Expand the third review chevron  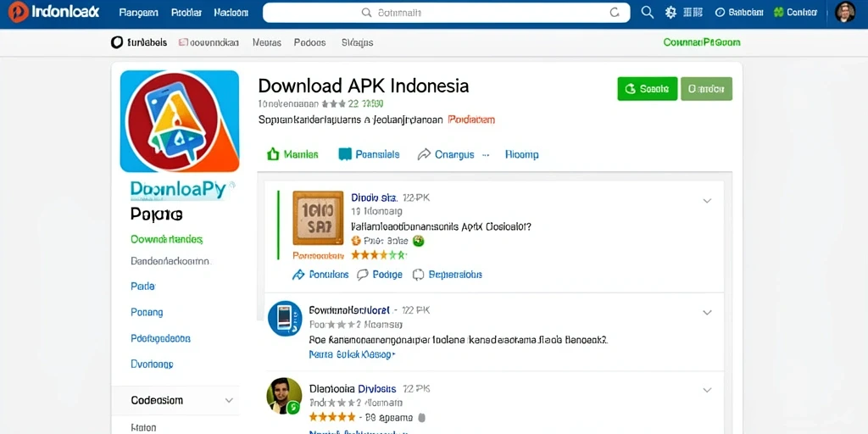[x=707, y=390]
